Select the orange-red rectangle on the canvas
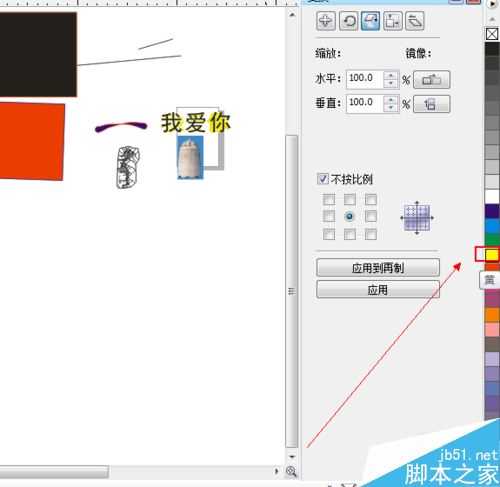This screenshot has width=500, height=487. pyautogui.click(x=32, y=142)
